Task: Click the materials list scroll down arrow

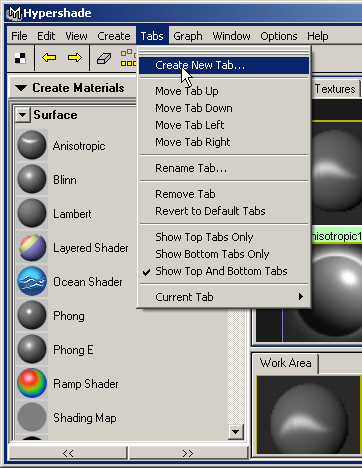Action: pos(235,432)
